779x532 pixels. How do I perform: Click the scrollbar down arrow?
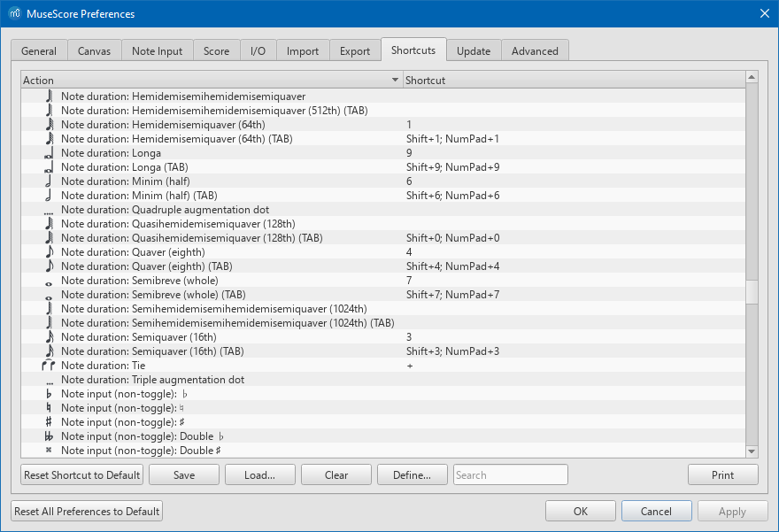(752, 451)
